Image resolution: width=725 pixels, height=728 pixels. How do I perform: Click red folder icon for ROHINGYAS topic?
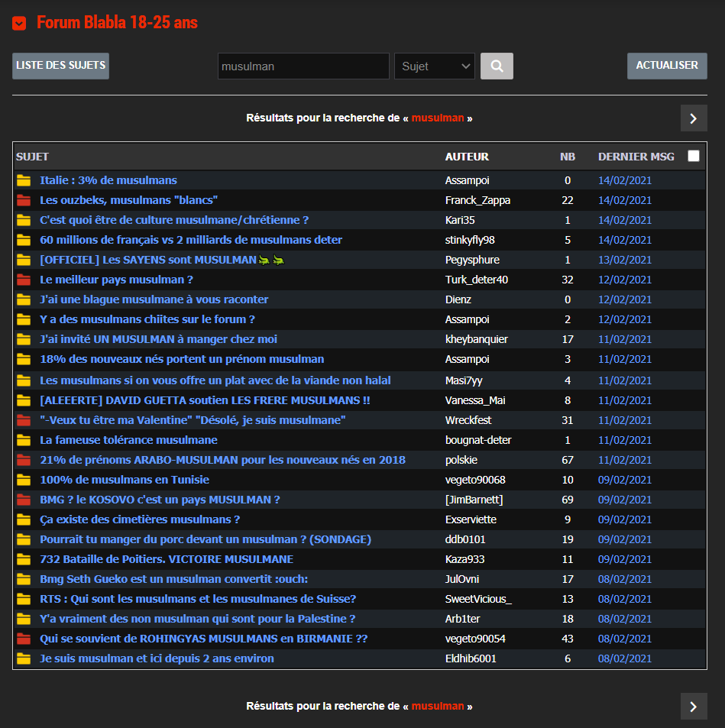click(x=24, y=639)
